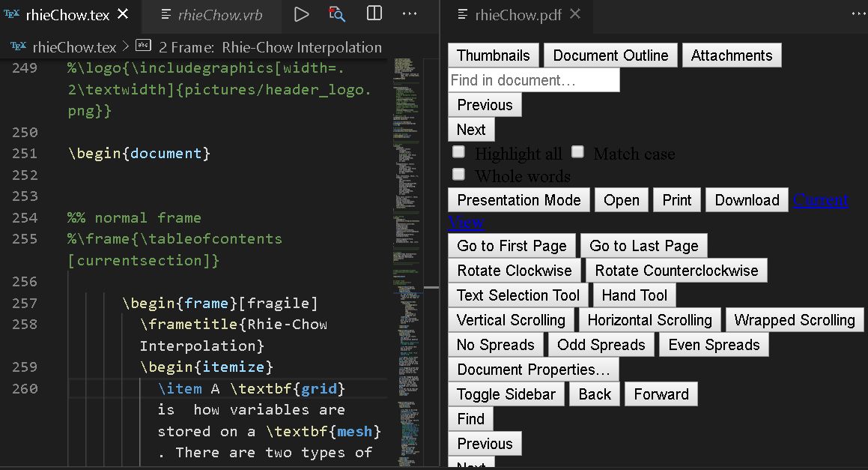Open the PDF panel more actions ellipsis
Image resolution: width=868 pixels, height=470 pixels.
(x=858, y=13)
